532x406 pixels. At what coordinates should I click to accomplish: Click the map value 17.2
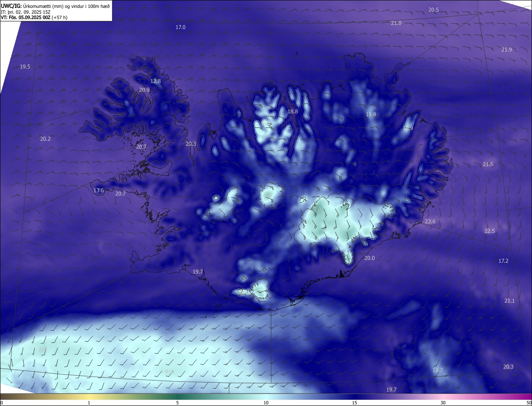click(x=503, y=261)
